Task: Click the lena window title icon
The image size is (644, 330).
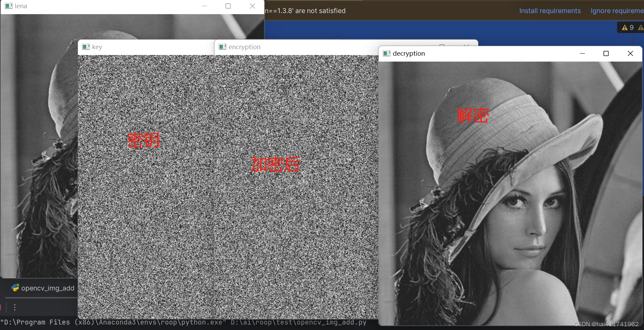Action: coord(9,6)
